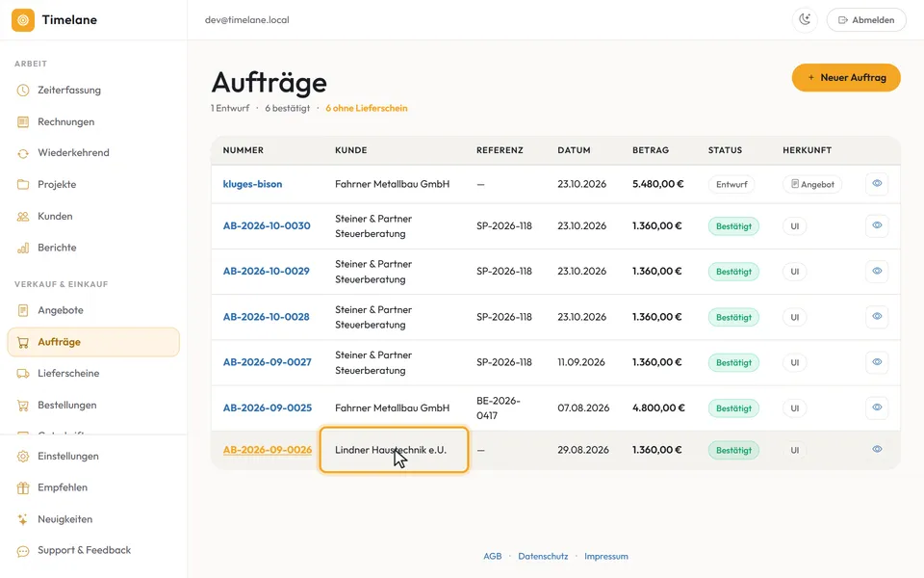This screenshot has width=924, height=578.
Task: Open the Datenschutz footer link
Action: click(x=543, y=556)
